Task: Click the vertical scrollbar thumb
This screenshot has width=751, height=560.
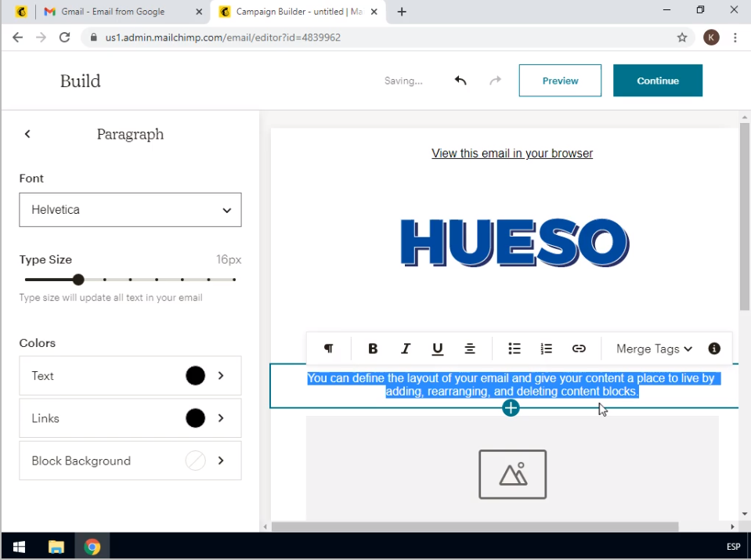Action: [x=744, y=216]
